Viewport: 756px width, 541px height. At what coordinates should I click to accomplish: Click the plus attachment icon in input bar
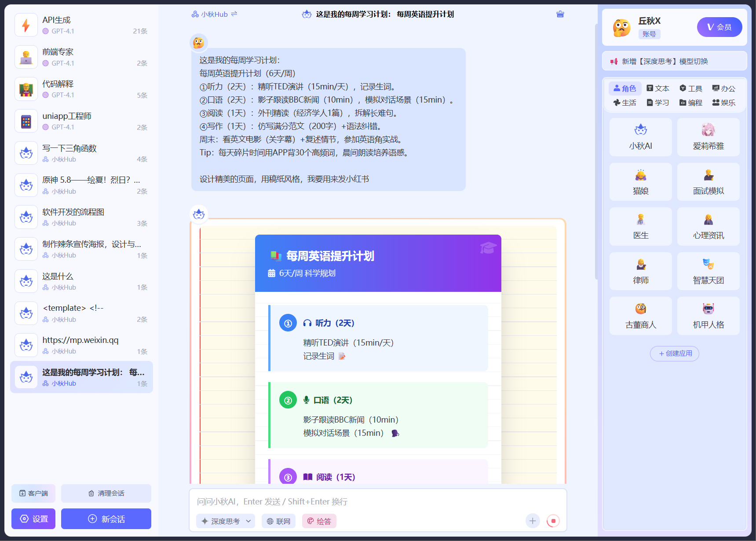coord(532,521)
